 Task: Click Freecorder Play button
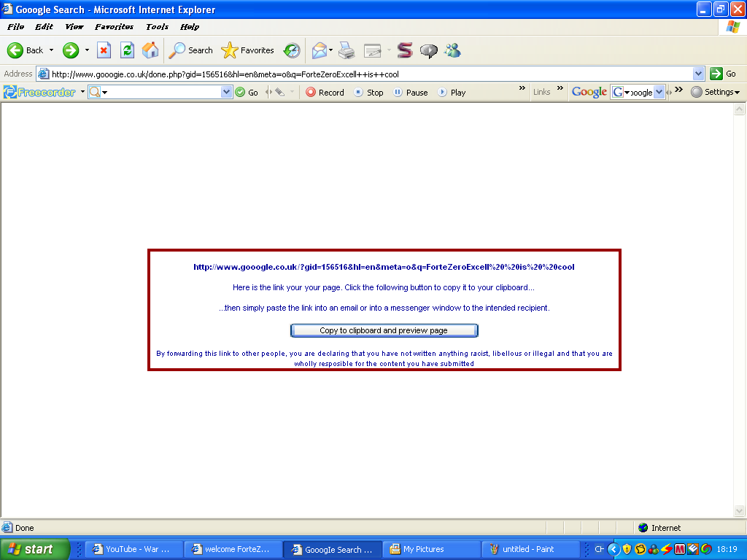[452, 93]
